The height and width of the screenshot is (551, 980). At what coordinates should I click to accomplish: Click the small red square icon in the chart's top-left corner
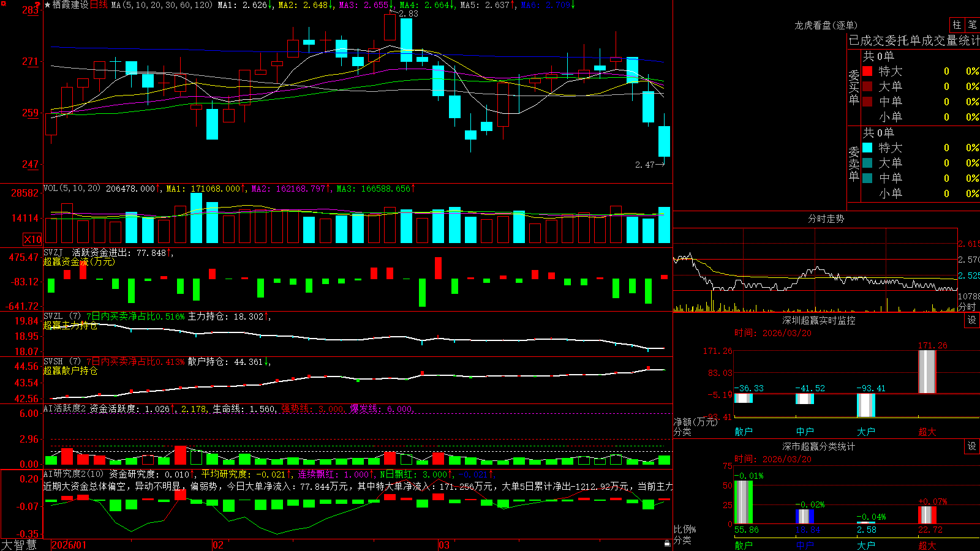click(3, 3)
